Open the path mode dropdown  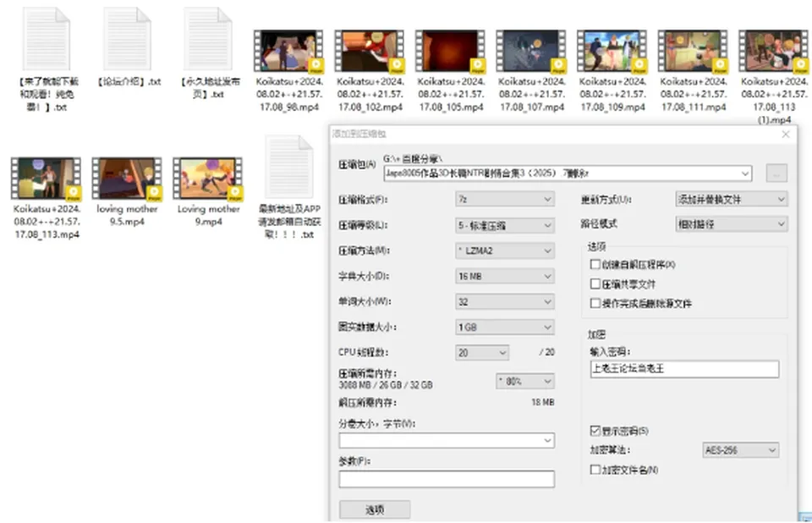(x=731, y=224)
